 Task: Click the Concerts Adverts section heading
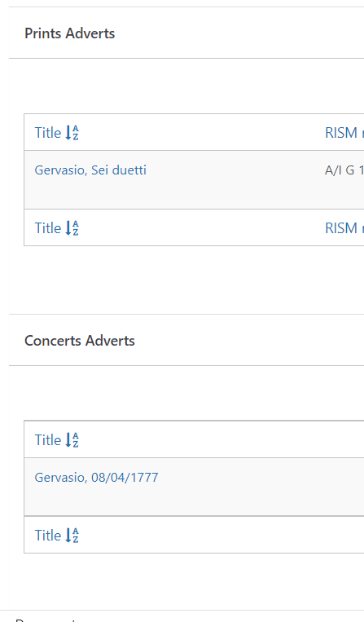(x=80, y=341)
